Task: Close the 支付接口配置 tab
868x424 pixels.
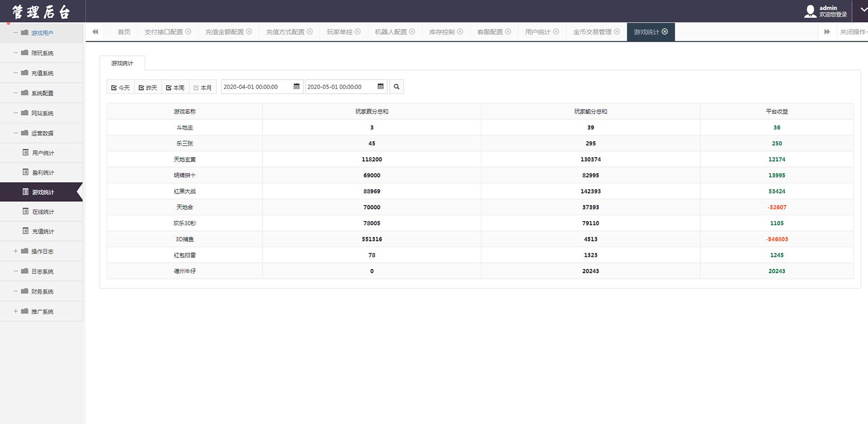Action: 188,31
